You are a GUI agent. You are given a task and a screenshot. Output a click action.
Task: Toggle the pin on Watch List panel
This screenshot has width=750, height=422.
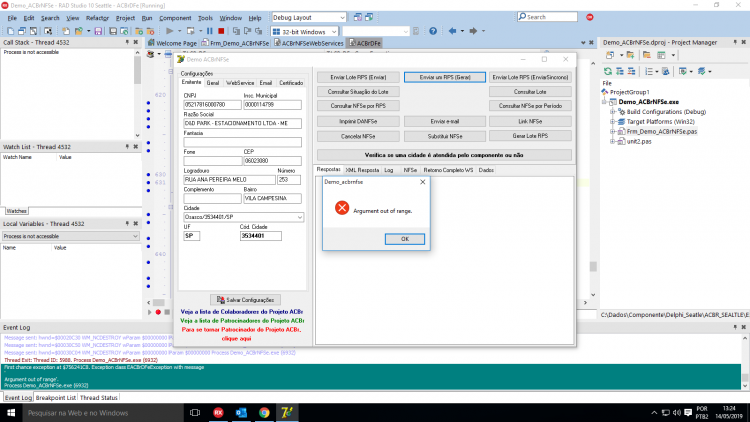(x=127, y=146)
